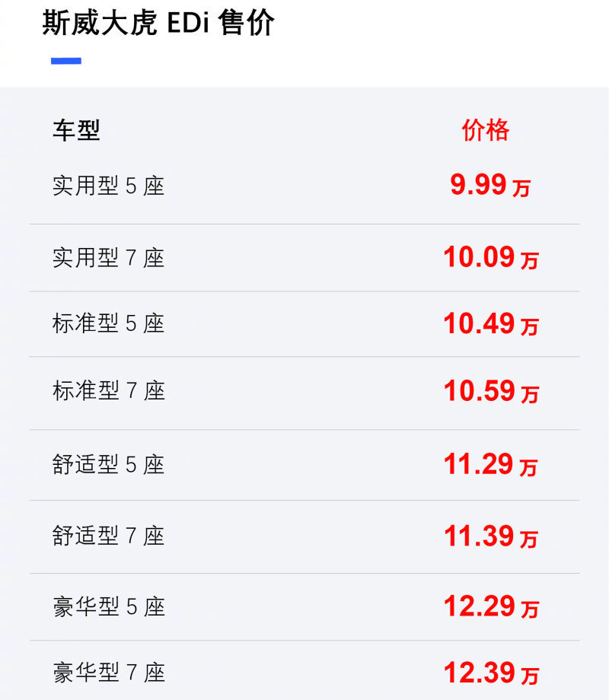The width and height of the screenshot is (609, 700).
Task: Select the 实用型 7 座 model
Action: [x=109, y=258]
